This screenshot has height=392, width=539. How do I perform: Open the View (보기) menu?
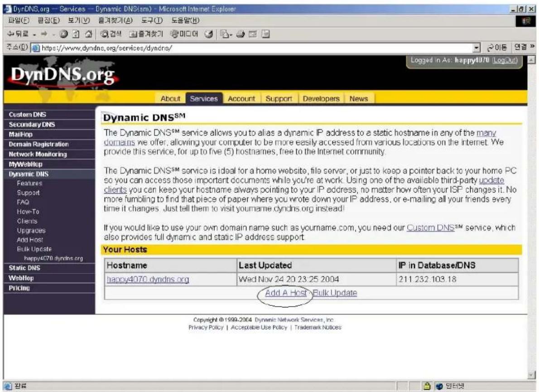78,20
